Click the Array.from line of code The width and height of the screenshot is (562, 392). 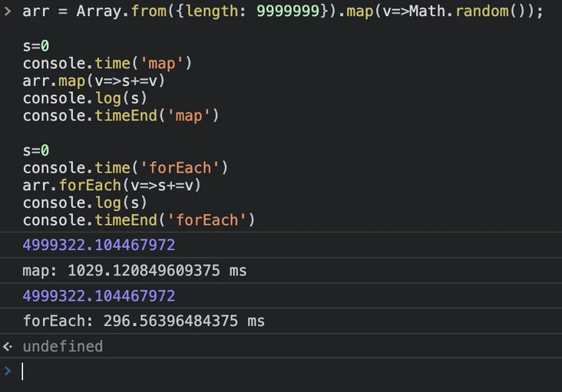(x=283, y=11)
